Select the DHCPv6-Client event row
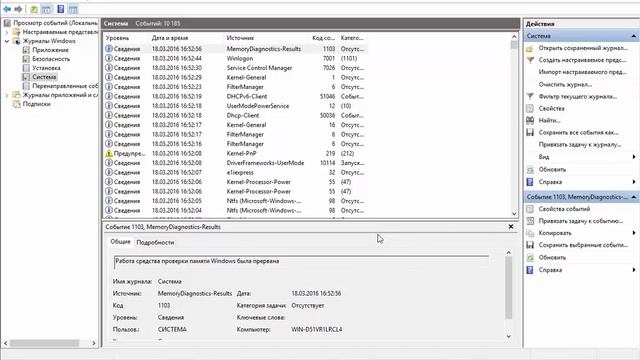The image size is (640, 360). (235, 96)
